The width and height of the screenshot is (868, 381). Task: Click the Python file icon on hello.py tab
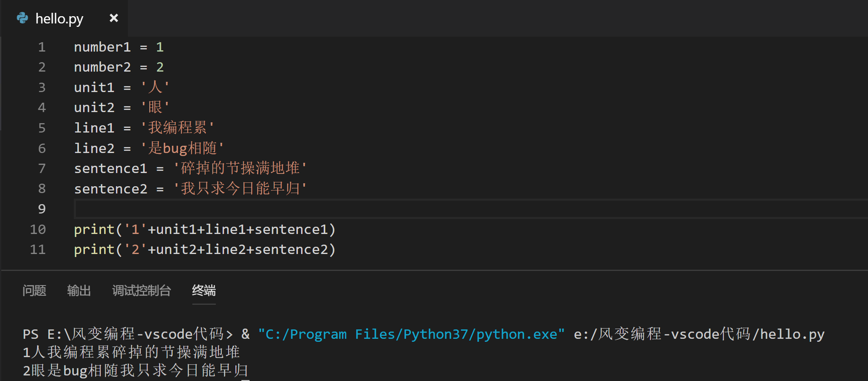point(22,18)
